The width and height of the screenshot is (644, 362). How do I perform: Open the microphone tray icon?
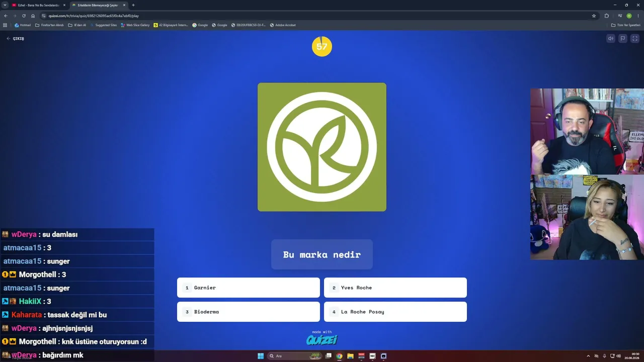(x=604, y=356)
